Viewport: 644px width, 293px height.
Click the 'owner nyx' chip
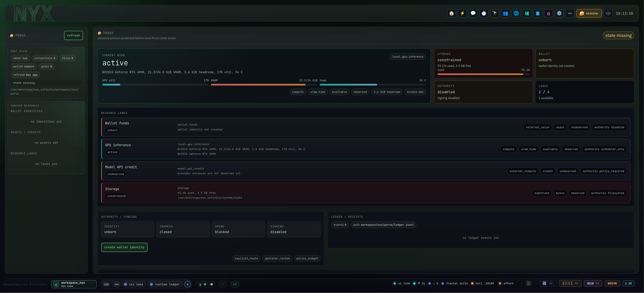point(20,58)
